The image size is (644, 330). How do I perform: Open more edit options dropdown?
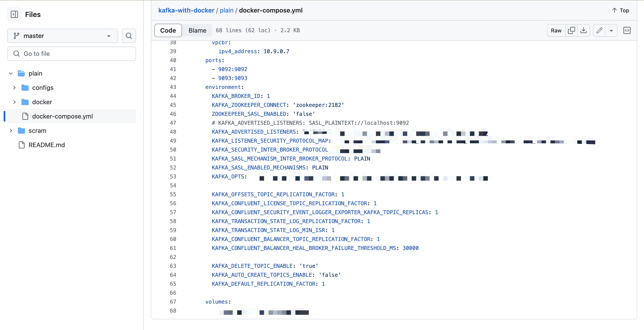point(611,30)
